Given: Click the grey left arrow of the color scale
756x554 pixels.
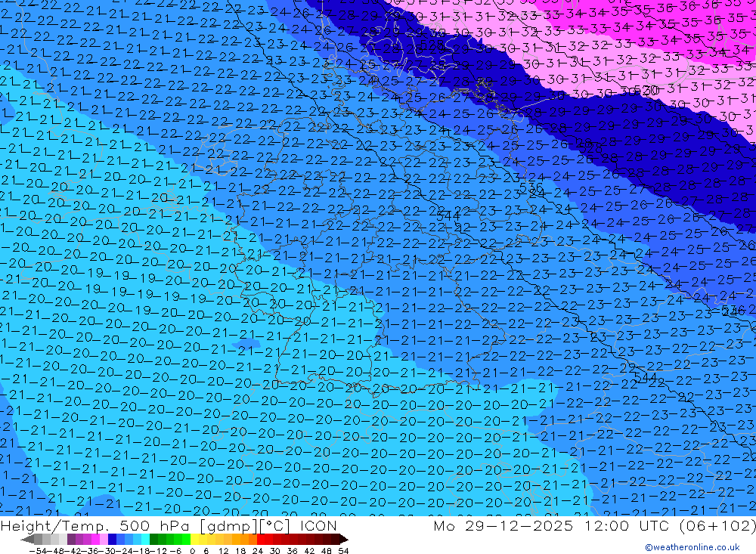Looking at the screenshot, I should [x=27, y=539].
